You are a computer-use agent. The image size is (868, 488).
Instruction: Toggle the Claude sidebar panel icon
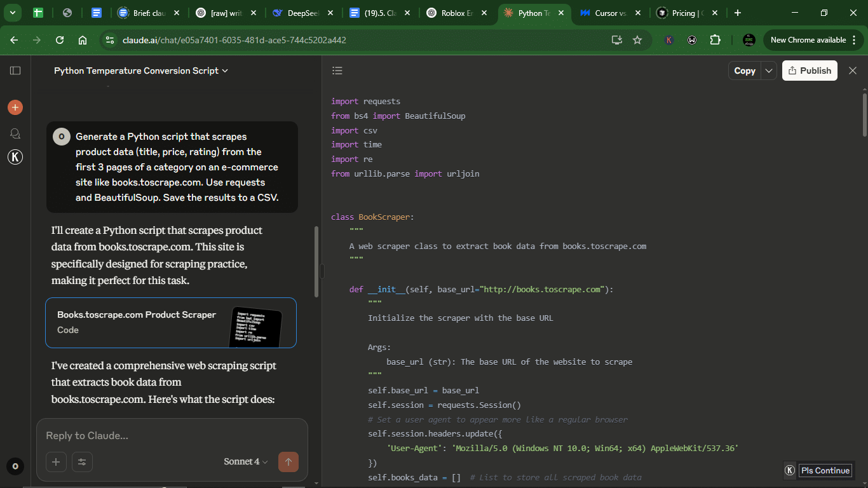point(15,71)
